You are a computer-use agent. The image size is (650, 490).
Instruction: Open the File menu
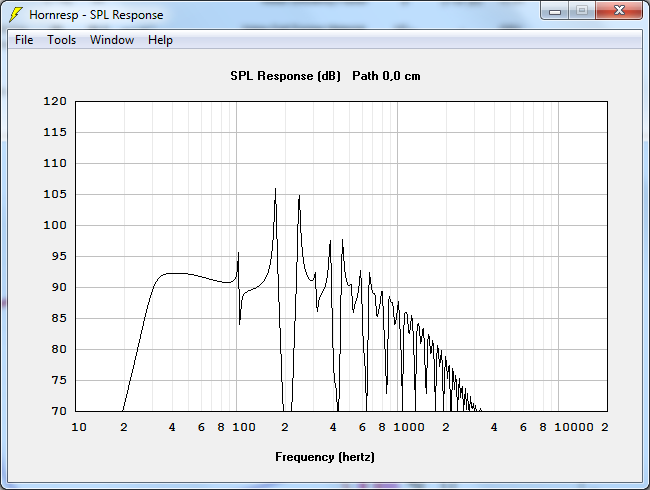point(24,40)
